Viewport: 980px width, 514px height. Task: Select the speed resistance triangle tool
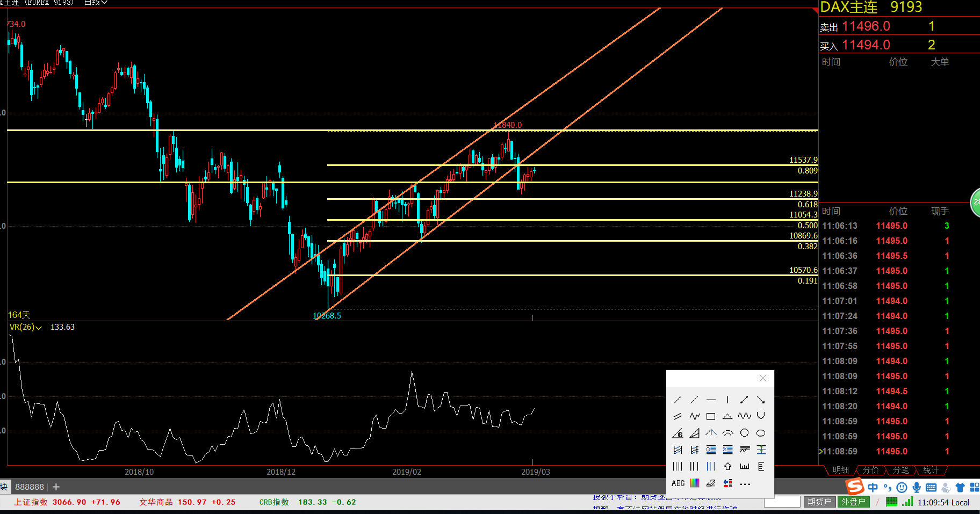point(694,433)
